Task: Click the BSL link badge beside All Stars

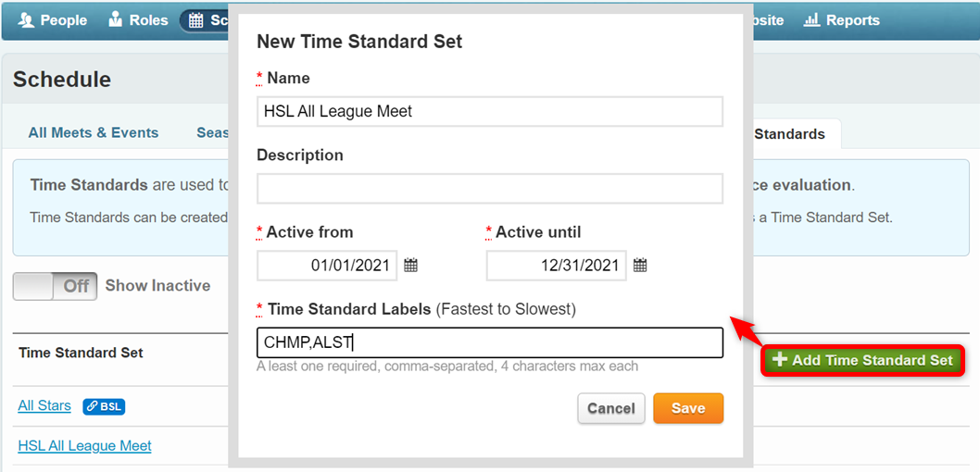Action: [104, 406]
